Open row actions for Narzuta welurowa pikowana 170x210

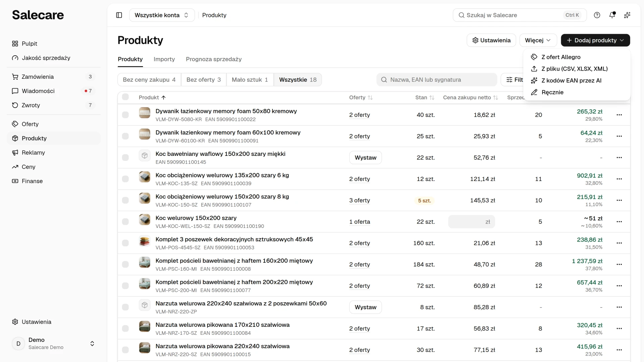(x=619, y=328)
